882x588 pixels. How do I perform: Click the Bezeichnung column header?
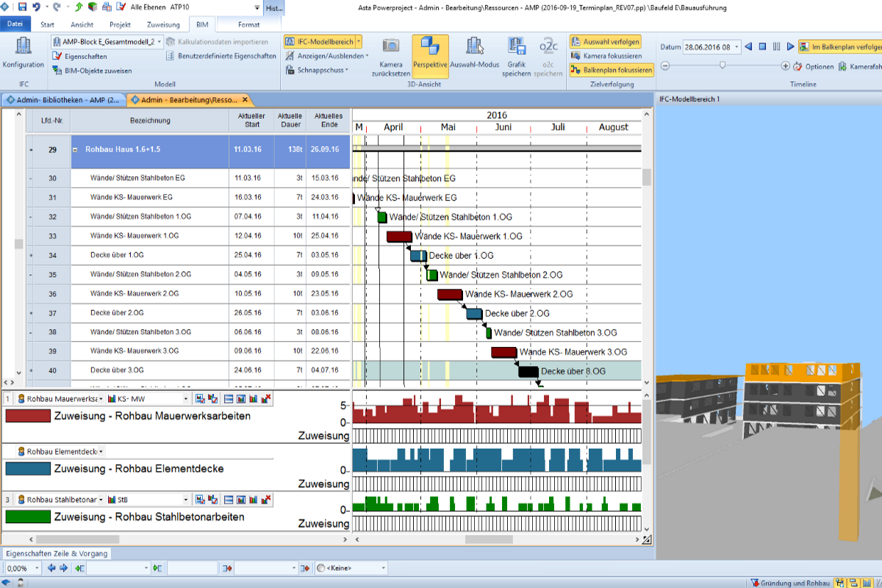(x=150, y=121)
